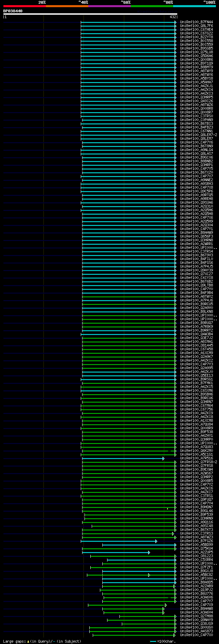Choose hit UniRef100_A2Q310
219x644 pixels.
196,206
